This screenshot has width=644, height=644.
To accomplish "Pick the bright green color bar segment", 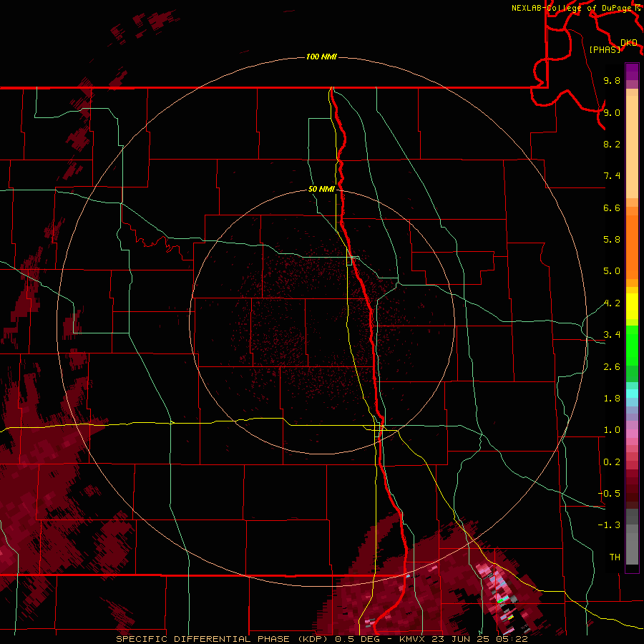I will (632, 345).
